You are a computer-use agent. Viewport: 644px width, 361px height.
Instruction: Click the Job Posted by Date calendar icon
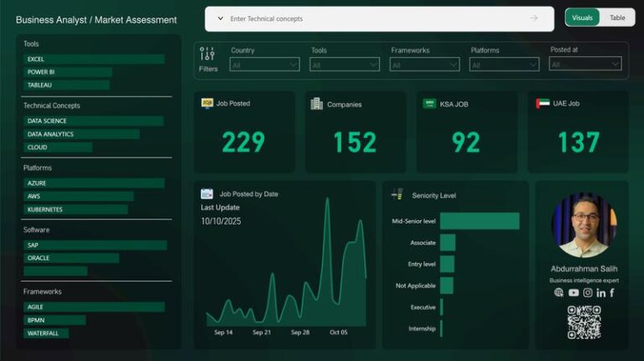coord(207,194)
